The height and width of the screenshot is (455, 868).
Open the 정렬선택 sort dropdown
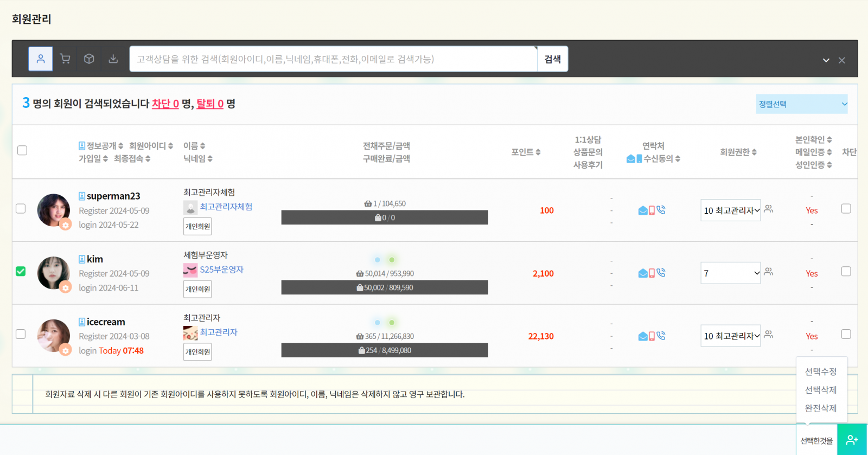pyautogui.click(x=801, y=104)
